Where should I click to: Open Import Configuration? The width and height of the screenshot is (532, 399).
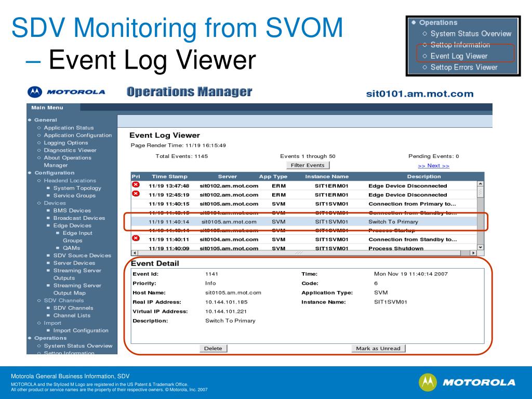tap(81, 330)
